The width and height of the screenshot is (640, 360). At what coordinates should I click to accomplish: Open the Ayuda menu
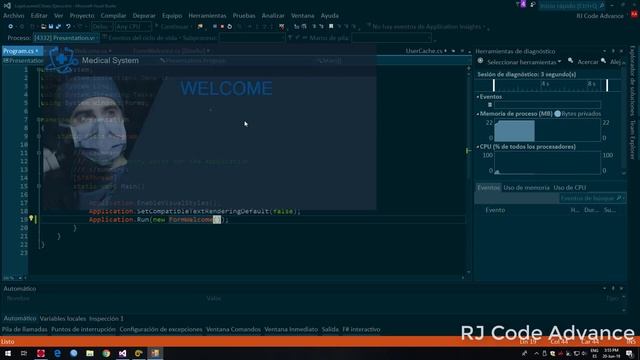pyautogui.click(x=329, y=16)
